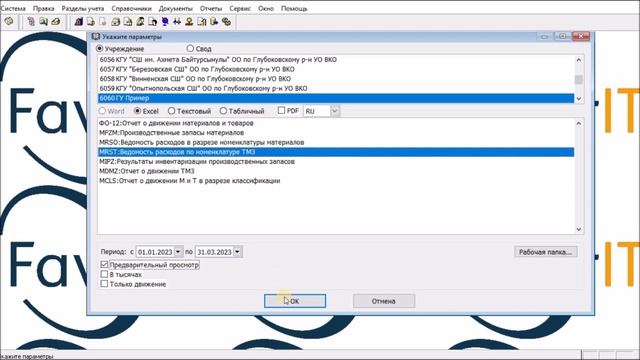640x360 pixels.
Task: Close the Укажите параметры dialog
Action: tap(581, 36)
